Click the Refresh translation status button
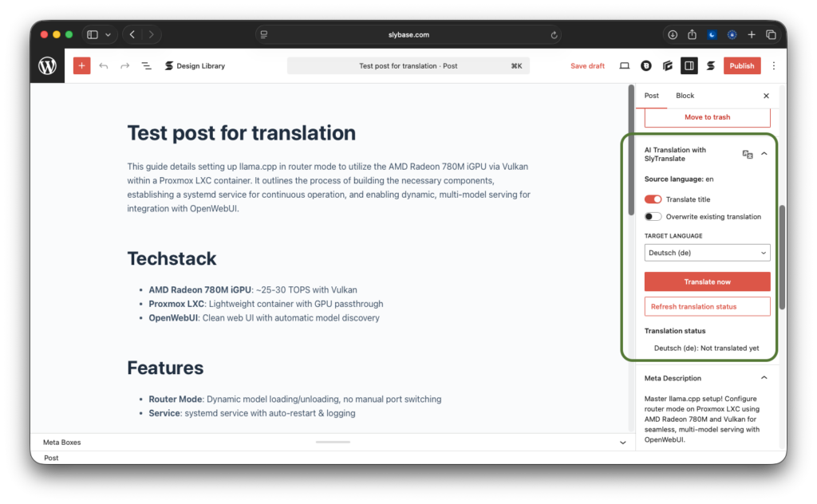Viewport: 817px width, 504px height. 707,306
